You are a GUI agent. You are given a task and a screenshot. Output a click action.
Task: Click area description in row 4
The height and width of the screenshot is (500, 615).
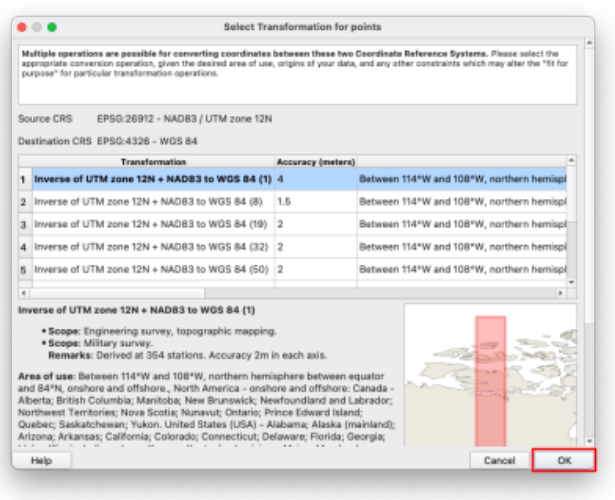(462, 247)
